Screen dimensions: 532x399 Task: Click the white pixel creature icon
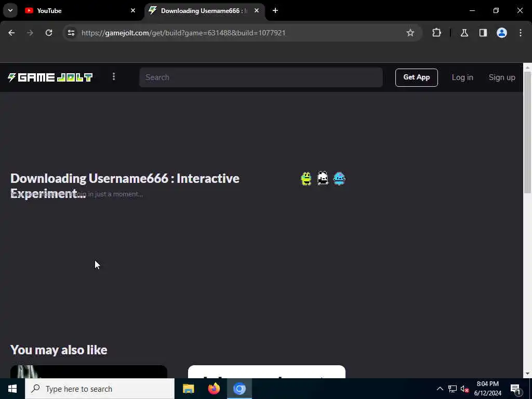tap(323, 178)
